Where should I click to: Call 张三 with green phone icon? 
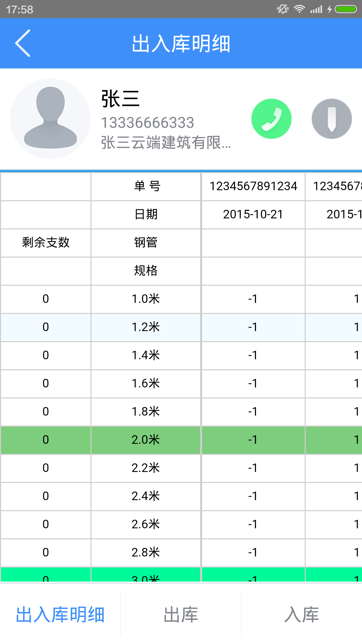click(271, 119)
